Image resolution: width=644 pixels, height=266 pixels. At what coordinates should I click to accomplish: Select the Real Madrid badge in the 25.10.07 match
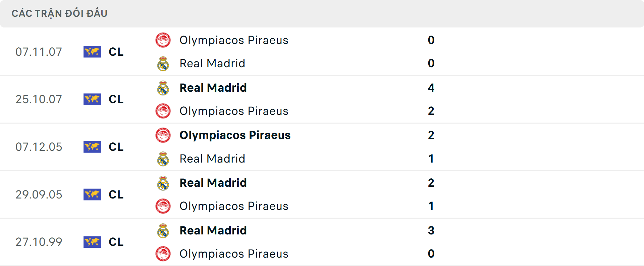pyautogui.click(x=163, y=88)
